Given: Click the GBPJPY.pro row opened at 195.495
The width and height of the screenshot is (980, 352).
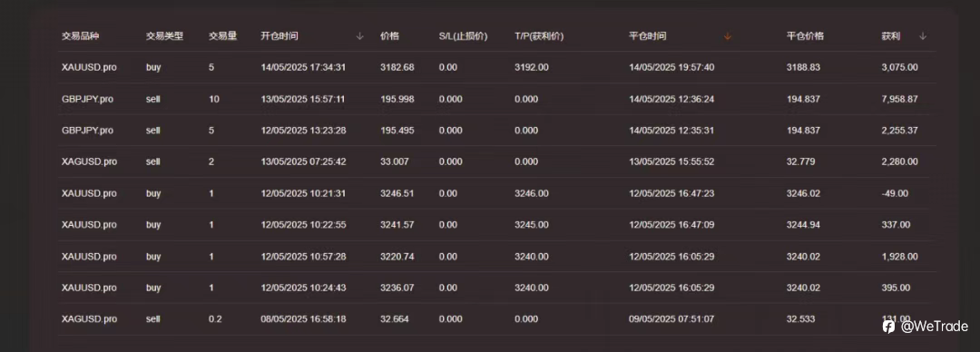Looking at the screenshot, I should point(497,130).
